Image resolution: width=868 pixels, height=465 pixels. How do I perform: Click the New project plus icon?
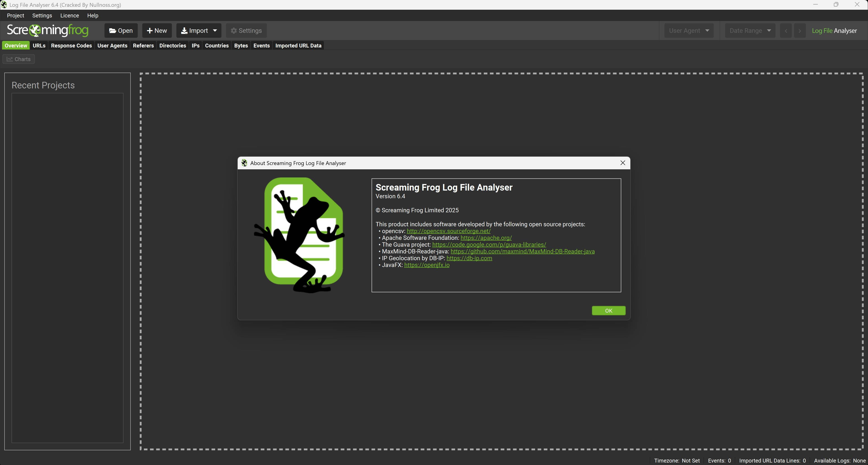tap(150, 31)
